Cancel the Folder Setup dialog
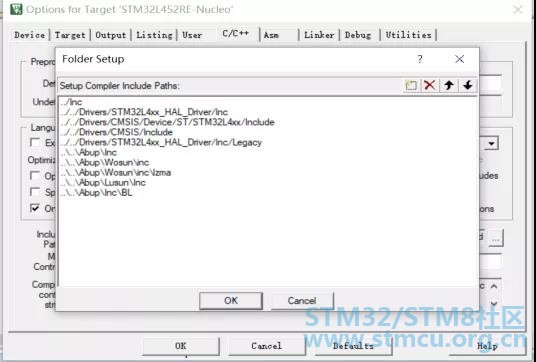 (302, 300)
